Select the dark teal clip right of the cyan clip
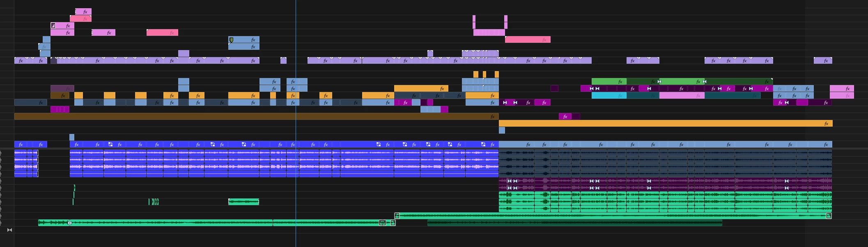 click(x=643, y=96)
